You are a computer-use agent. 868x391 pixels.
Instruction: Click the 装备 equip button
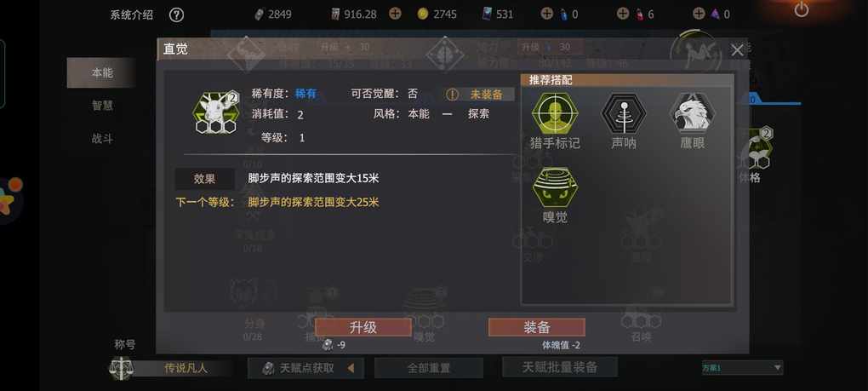(536, 327)
